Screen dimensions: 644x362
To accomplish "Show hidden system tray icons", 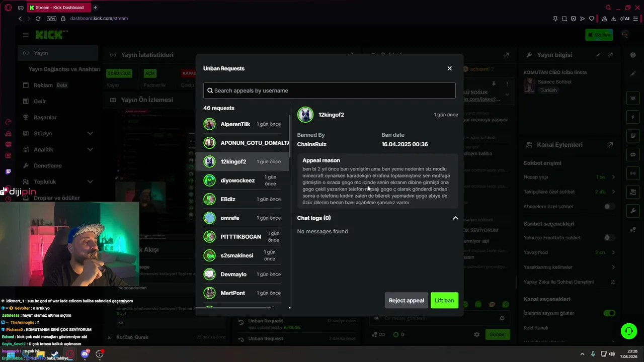I will point(583,354).
